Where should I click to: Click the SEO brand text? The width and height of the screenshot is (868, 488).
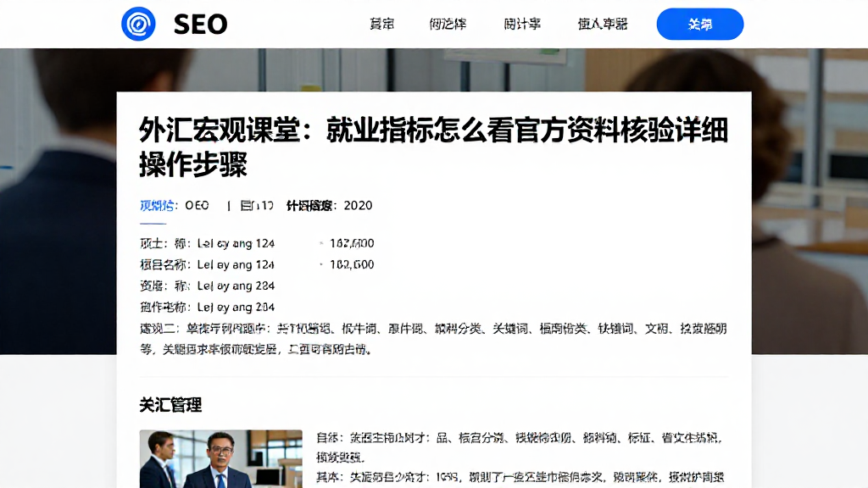click(200, 25)
